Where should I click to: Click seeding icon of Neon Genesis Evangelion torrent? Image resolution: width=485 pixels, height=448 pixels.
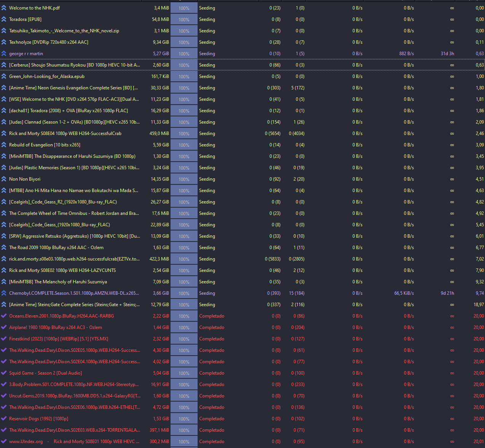(4, 88)
